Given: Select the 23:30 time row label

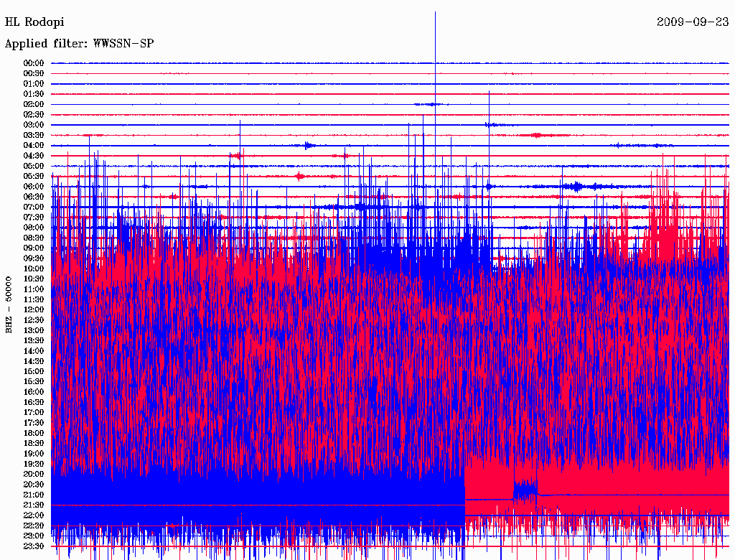Looking at the screenshot, I should (x=34, y=546).
